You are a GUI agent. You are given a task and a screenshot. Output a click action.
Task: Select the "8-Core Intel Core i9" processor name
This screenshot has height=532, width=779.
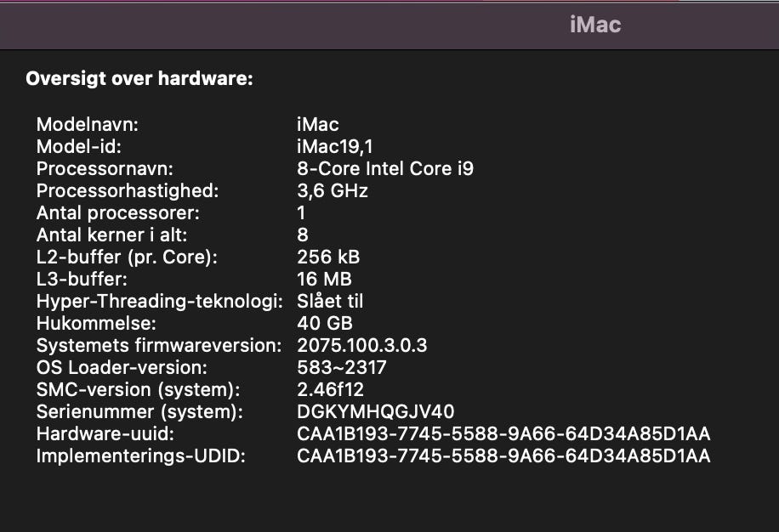click(x=385, y=168)
